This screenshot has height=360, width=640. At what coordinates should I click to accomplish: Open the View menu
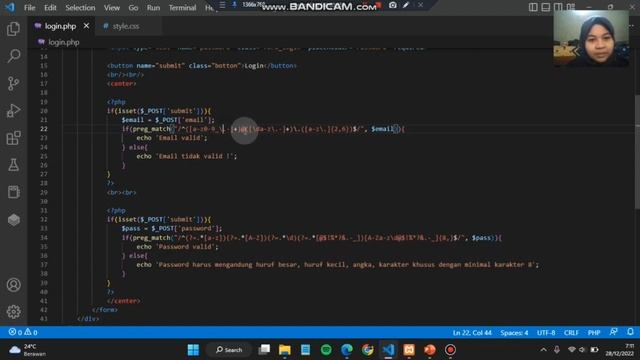click(111, 8)
